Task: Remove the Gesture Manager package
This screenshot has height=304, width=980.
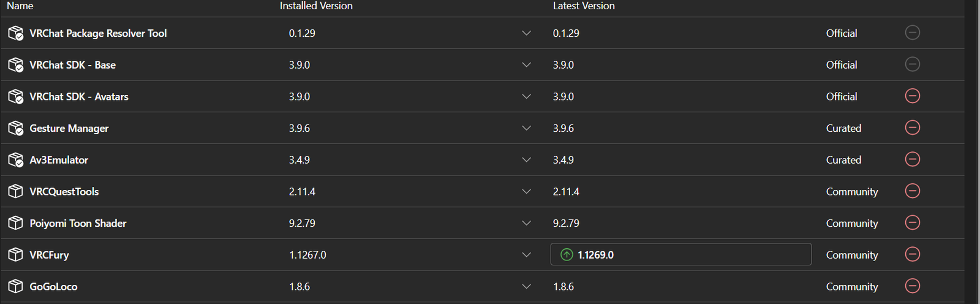Action: (912, 127)
